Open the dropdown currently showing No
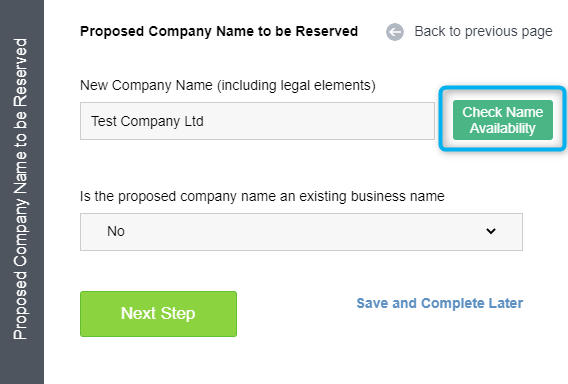The width and height of the screenshot is (568, 384). click(x=301, y=232)
